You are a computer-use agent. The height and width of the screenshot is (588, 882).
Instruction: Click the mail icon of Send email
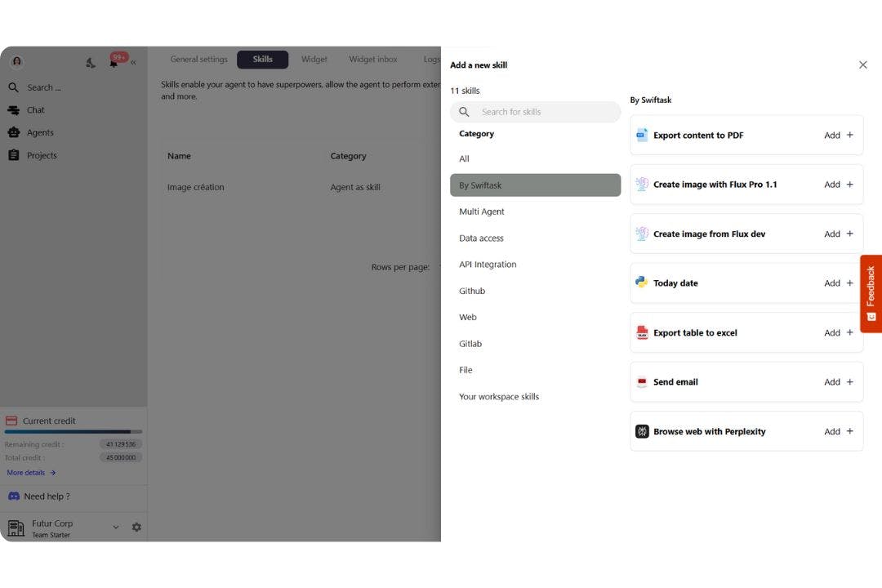pyautogui.click(x=642, y=382)
